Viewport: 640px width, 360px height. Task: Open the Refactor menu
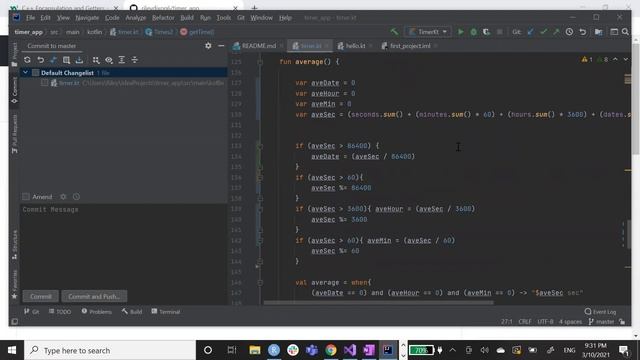(163, 18)
